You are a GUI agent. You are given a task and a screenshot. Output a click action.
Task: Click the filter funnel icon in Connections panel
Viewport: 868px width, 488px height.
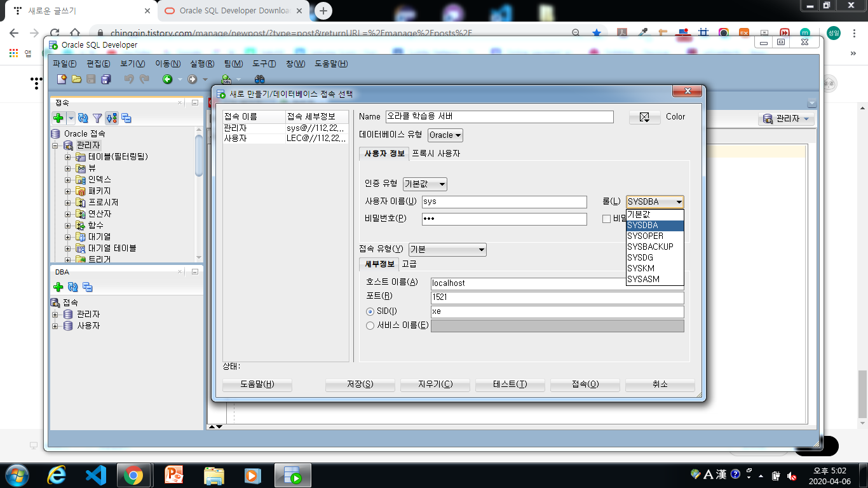tap(97, 118)
